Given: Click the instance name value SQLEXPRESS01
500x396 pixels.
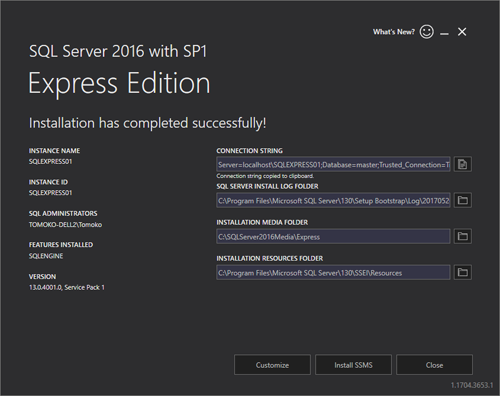Looking at the screenshot, I should click(x=50, y=161).
